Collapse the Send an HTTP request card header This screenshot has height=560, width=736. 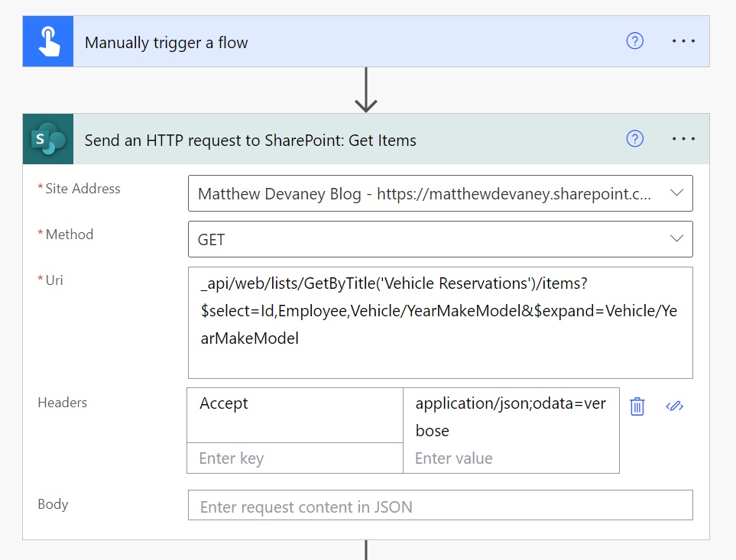click(366, 139)
